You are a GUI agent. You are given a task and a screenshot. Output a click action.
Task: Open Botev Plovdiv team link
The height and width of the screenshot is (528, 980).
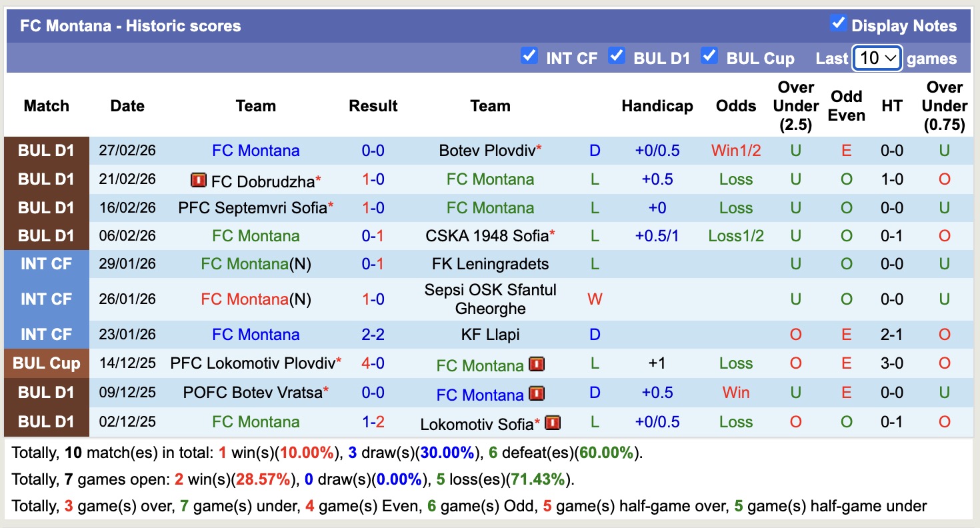487,151
